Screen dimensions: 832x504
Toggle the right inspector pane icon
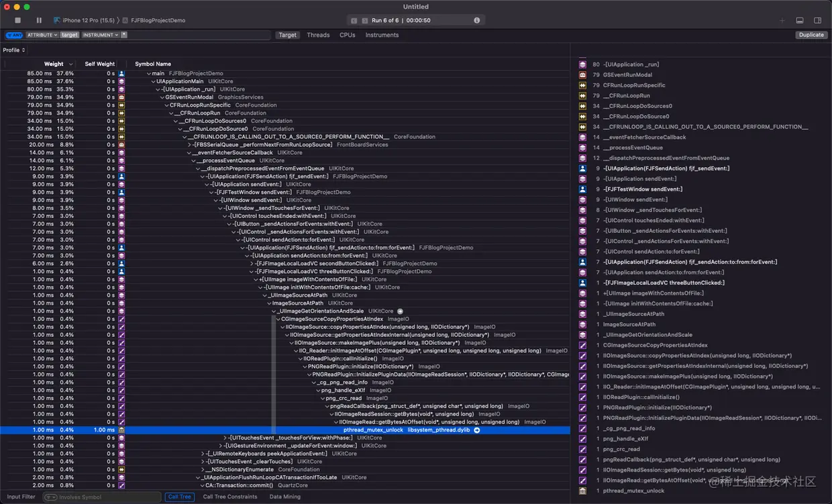tap(817, 21)
